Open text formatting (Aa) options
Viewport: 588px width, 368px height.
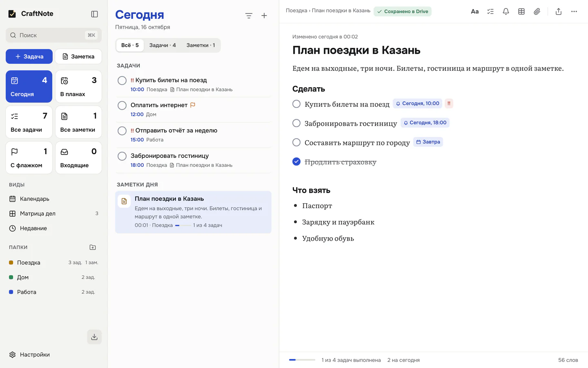(474, 11)
